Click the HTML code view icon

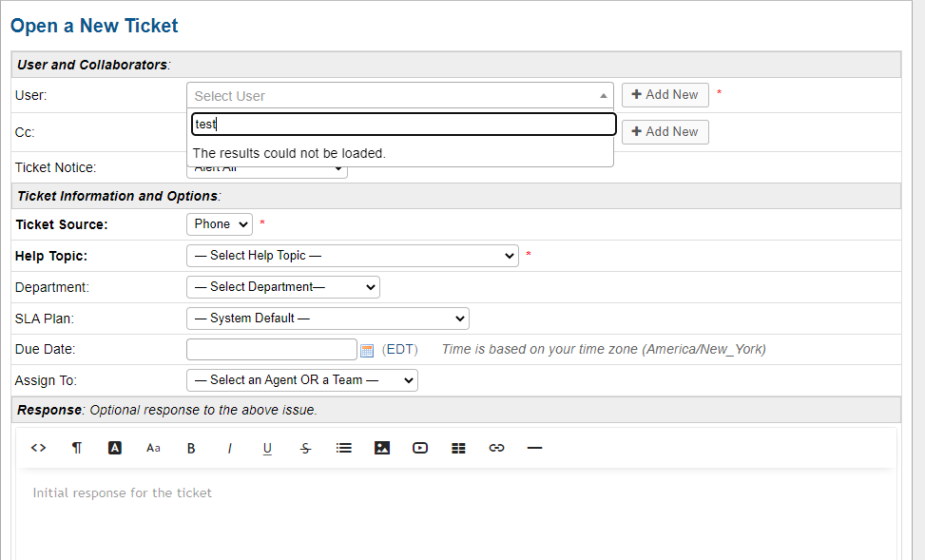pyautogui.click(x=38, y=448)
